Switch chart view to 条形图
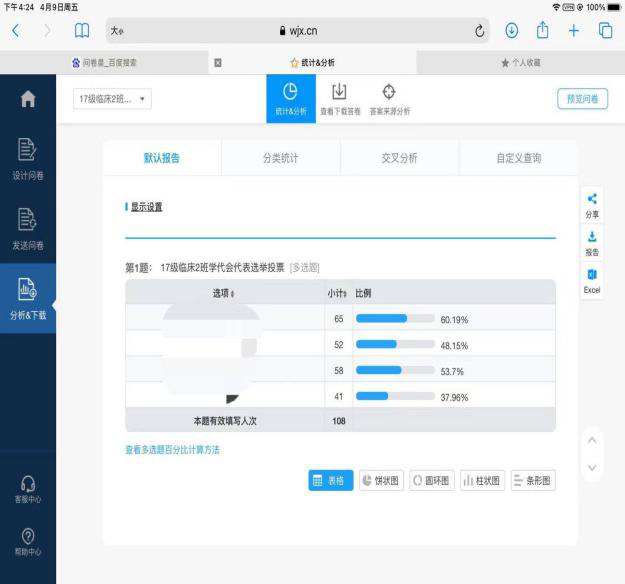The height and width of the screenshot is (584, 625). (x=532, y=481)
